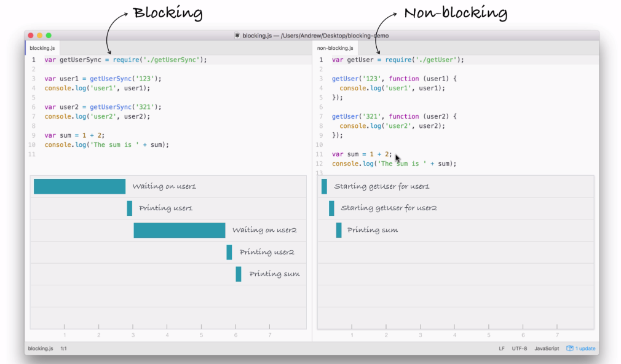Click the bar beside 'Starting getUser for user2'

pyautogui.click(x=331, y=208)
